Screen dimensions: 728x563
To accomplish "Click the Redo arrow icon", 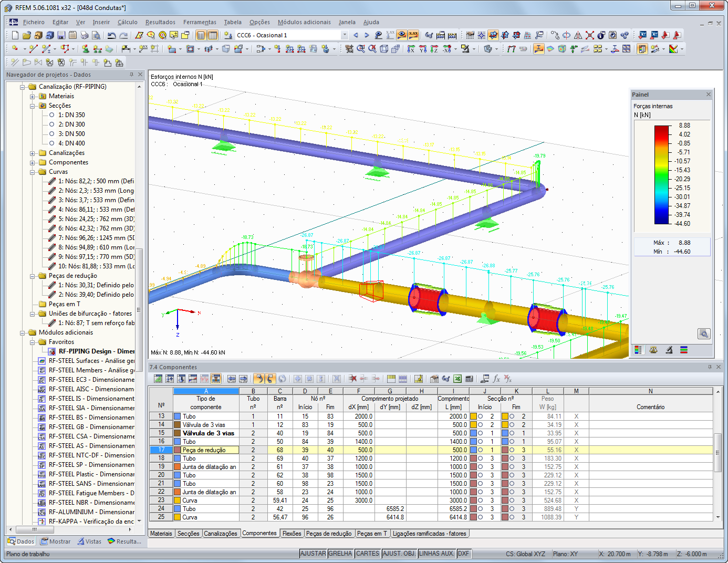I will pos(123,35).
